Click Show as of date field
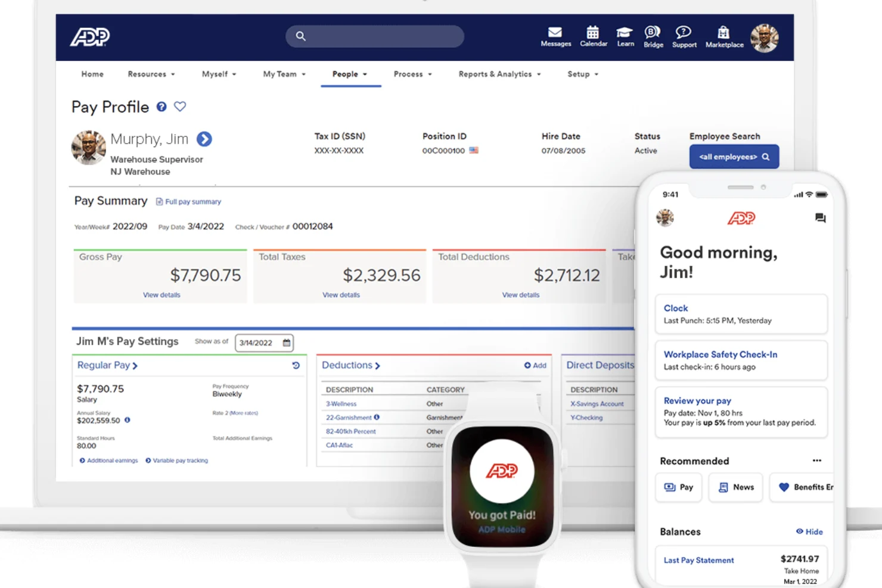The image size is (882, 588). point(264,343)
